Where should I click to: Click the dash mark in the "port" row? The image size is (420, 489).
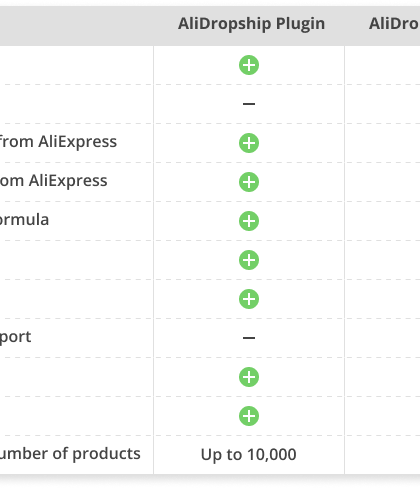249,338
